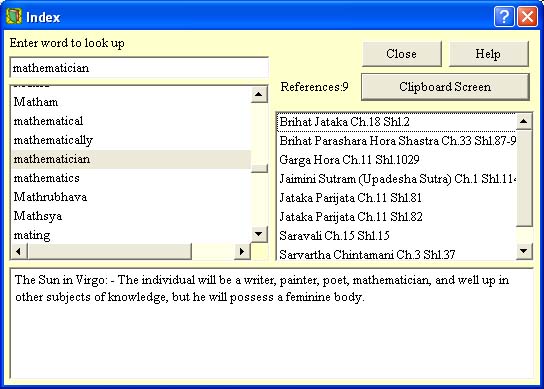Open reference Jataka Parijata Ch.11 Shl.82
The height and width of the screenshot is (389, 544).
pyautogui.click(x=397, y=217)
